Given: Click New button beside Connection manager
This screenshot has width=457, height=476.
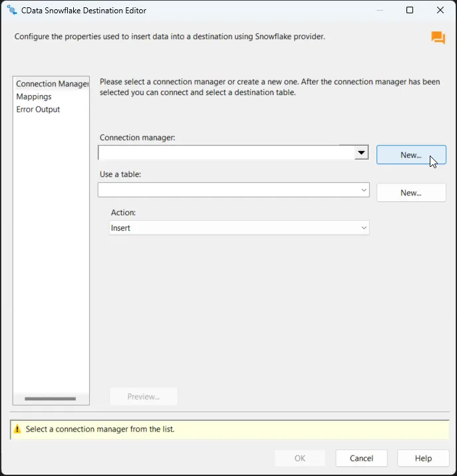Looking at the screenshot, I should point(410,155).
